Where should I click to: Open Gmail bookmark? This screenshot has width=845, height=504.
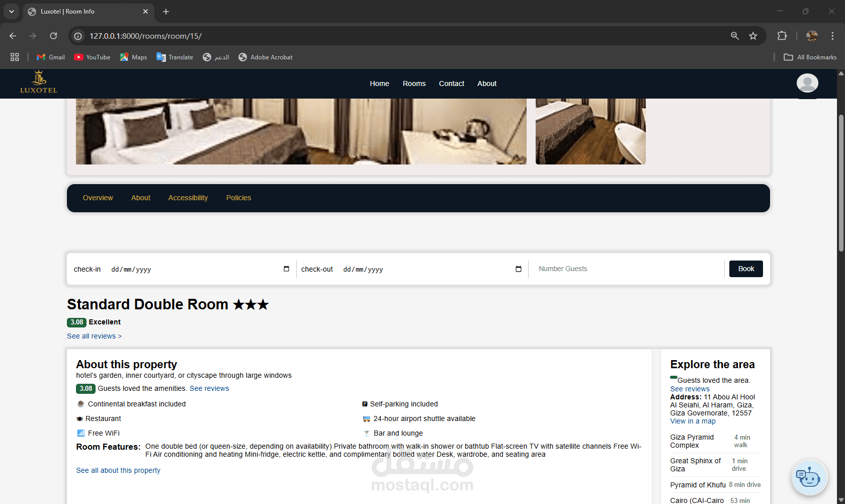pyautogui.click(x=51, y=57)
